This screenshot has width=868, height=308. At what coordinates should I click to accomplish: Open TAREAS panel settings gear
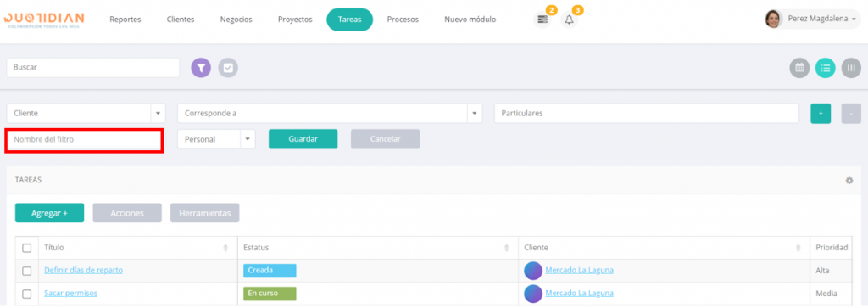(849, 181)
